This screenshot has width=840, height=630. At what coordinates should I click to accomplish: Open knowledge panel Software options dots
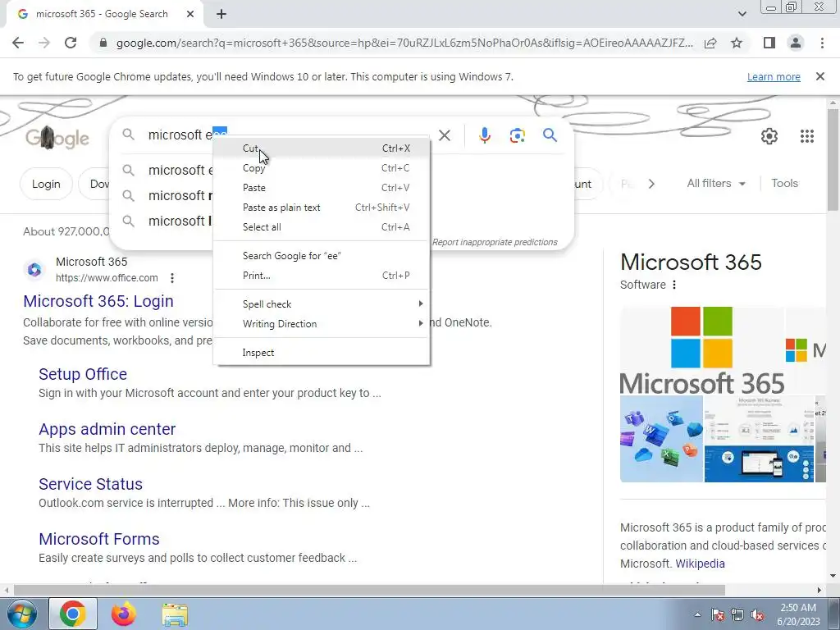pos(674,285)
